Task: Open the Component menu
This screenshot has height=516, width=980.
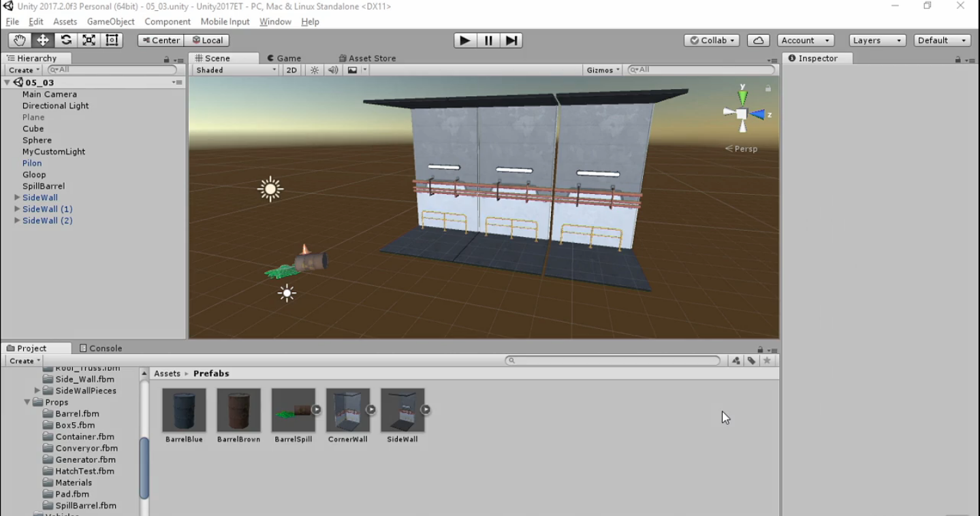Action: pyautogui.click(x=168, y=22)
